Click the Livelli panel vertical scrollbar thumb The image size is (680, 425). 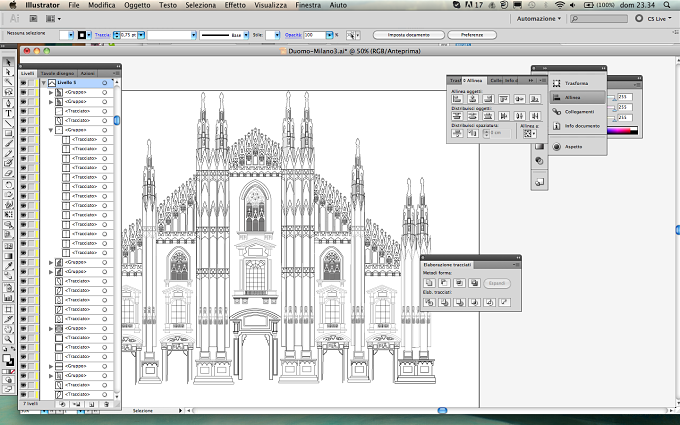(117, 120)
